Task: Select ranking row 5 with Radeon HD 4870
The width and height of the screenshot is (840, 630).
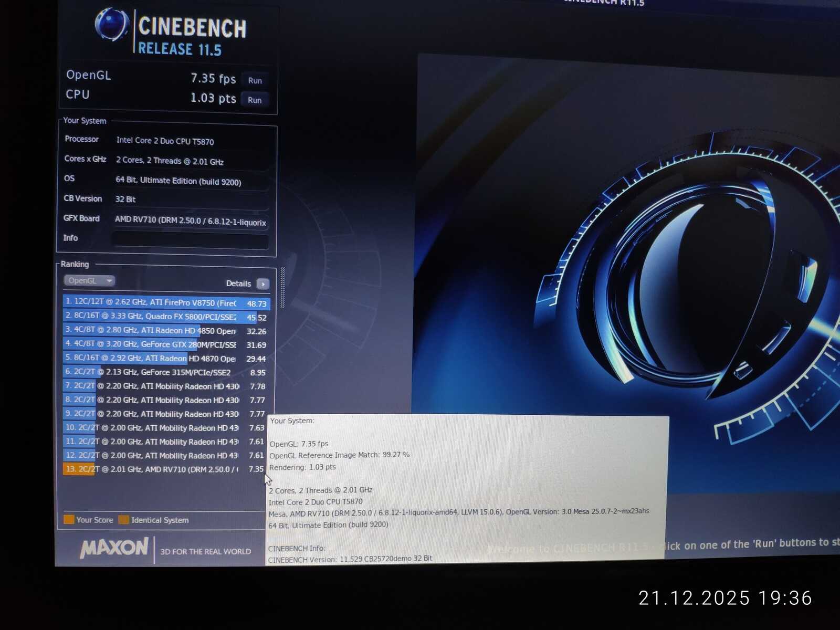Action: (166, 359)
